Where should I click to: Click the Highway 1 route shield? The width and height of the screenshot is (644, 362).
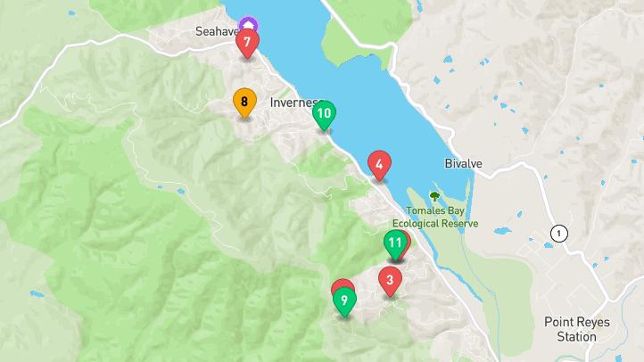pos(558,234)
